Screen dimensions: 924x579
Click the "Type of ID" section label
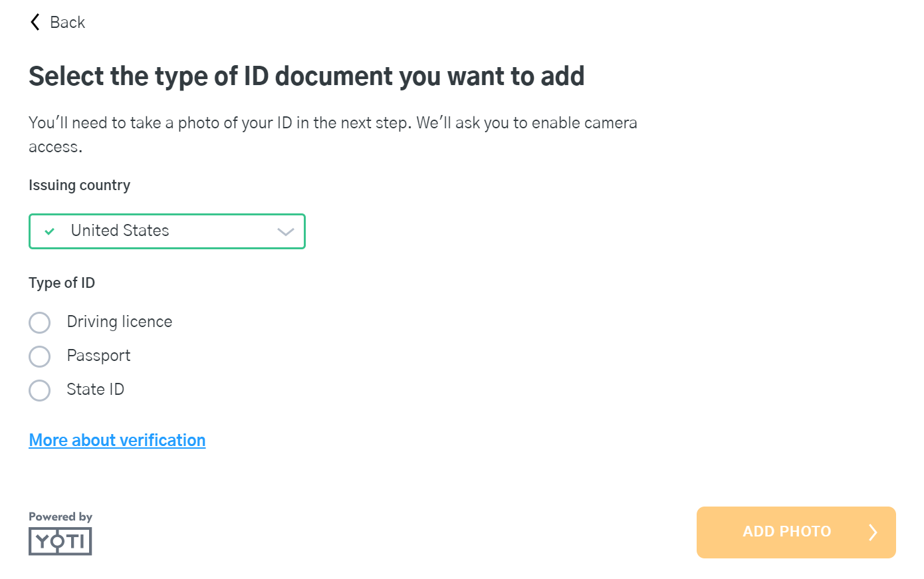coord(62,283)
